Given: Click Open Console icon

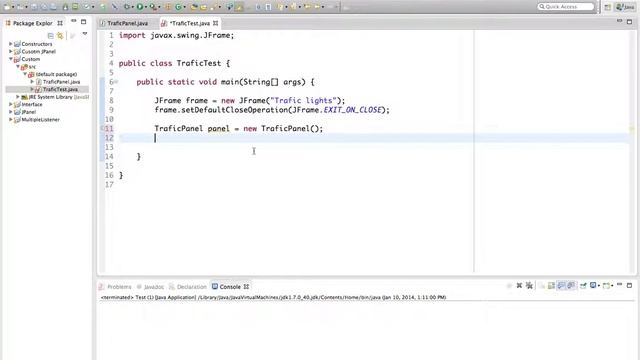Looking at the screenshot, I should [x=607, y=285].
